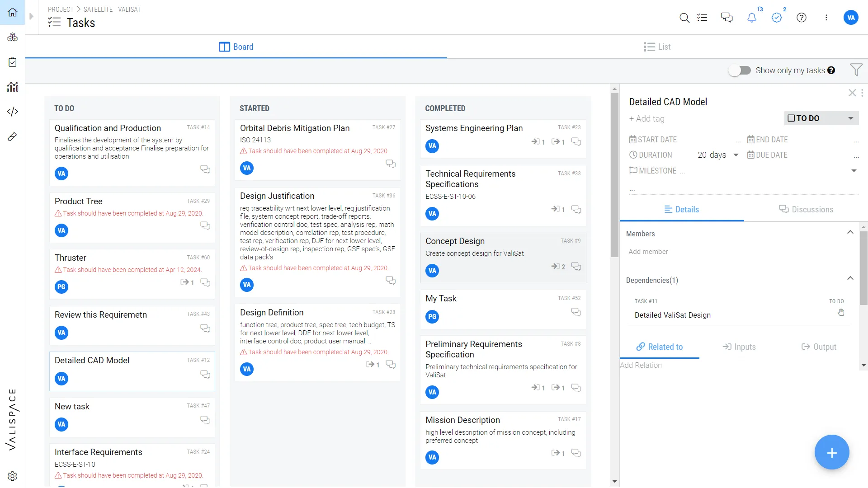Open the code brackets icon in sidebar
The height and width of the screenshot is (488, 868).
tap(13, 112)
